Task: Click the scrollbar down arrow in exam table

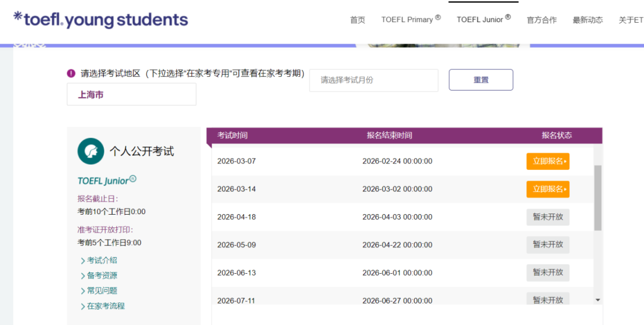Action: pyautogui.click(x=597, y=300)
